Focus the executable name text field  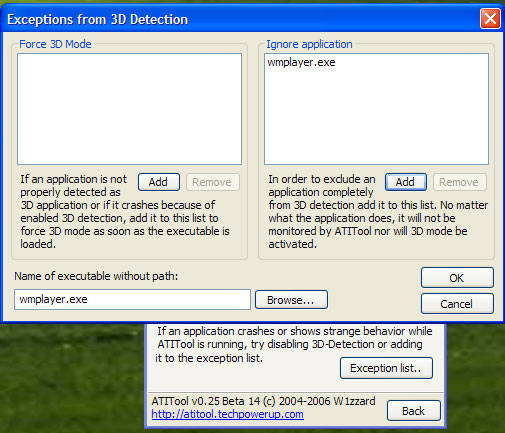point(132,299)
